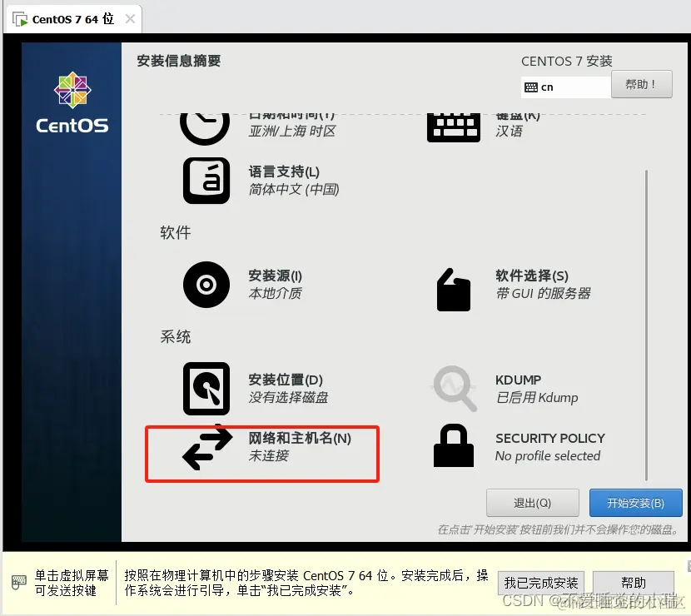Click the CentOS logo in sidebar
Screen dimensions: 691x616
pyautogui.click(x=72, y=102)
